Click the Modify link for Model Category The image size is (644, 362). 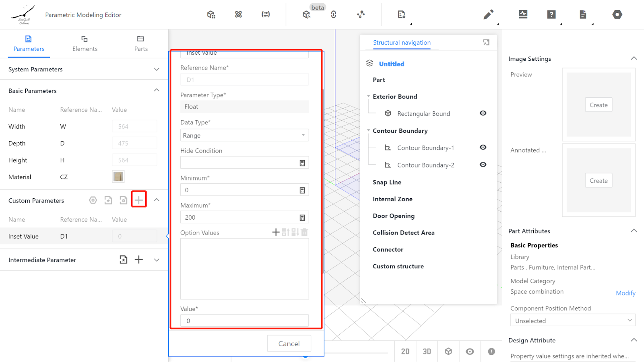click(x=625, y=293)
